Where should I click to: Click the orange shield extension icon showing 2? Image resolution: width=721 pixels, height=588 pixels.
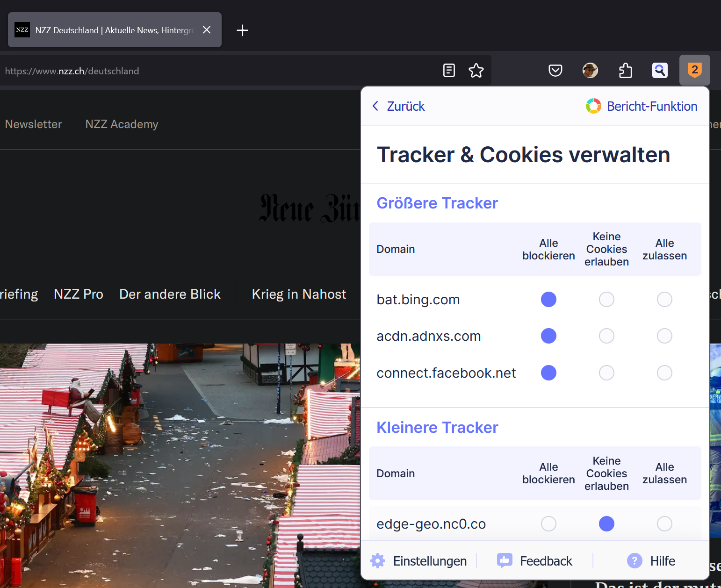point(695,70)
